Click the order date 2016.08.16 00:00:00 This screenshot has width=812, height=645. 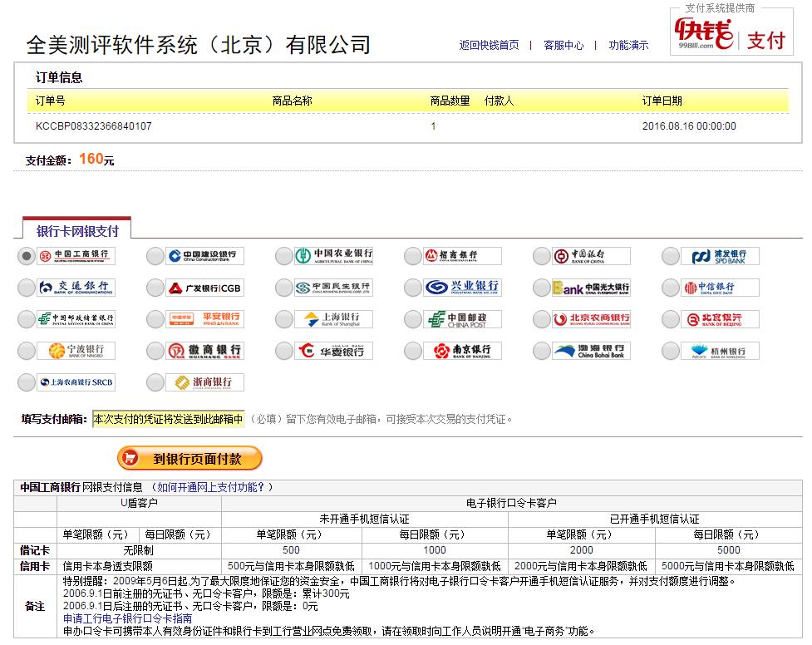[689, 126]
